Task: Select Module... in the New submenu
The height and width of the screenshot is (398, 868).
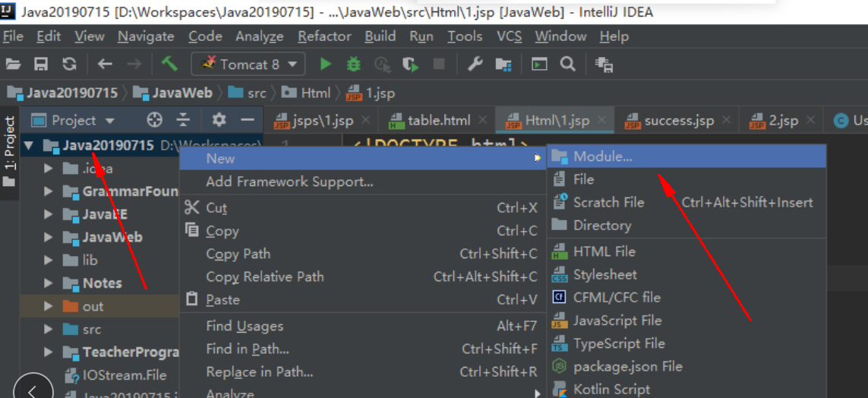Action: (687, 156)
